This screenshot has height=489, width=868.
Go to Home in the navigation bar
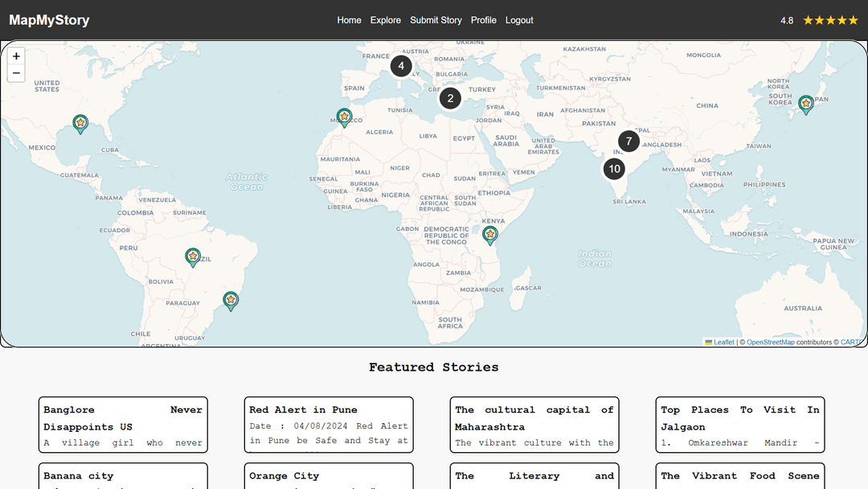(349, 20)
